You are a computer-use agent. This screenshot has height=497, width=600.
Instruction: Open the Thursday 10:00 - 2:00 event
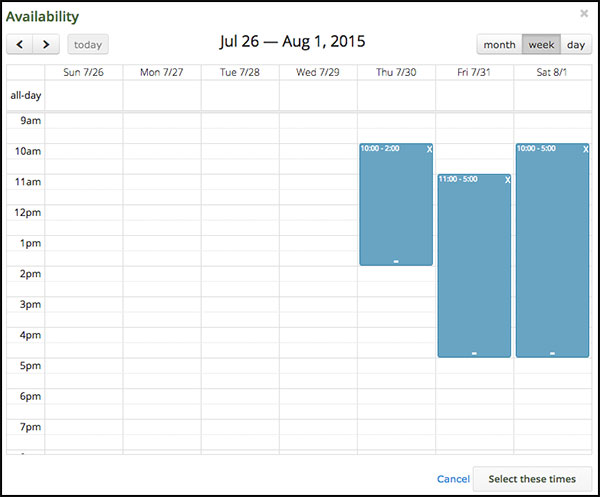tap(396, 205)
